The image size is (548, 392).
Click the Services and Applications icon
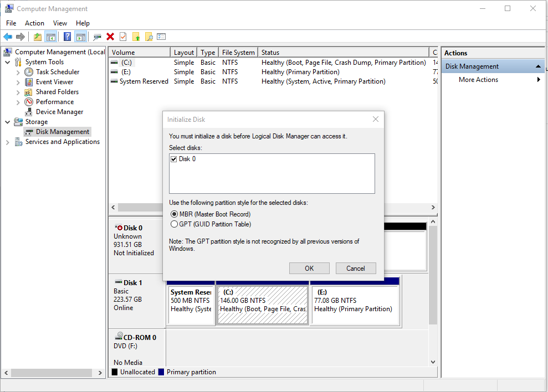(18, 142)
